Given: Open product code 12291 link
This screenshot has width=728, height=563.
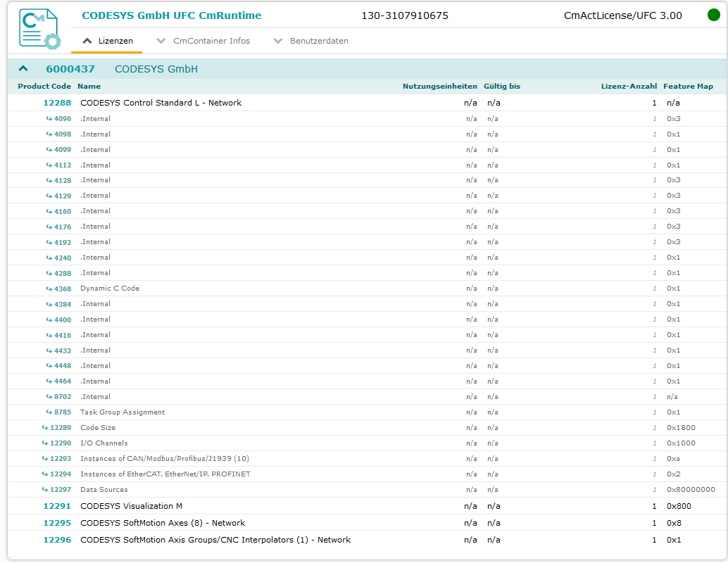Looking at the screenshot, I should click(x=57, y=506).
